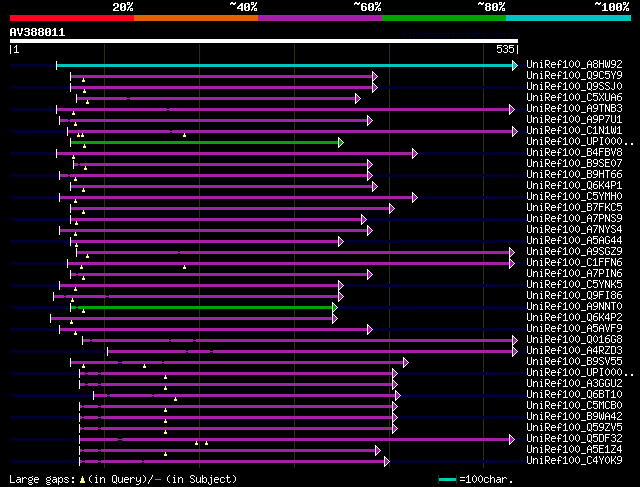Click hit label UniRef100_C5MCB0
Image resolution: width=640 pixels, height=487 pixels.
point(574,405)
